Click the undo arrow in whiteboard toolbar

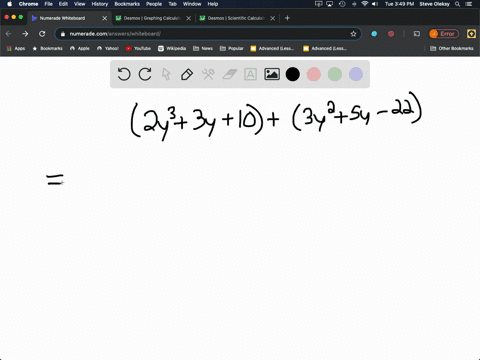[x=124, y=74]
